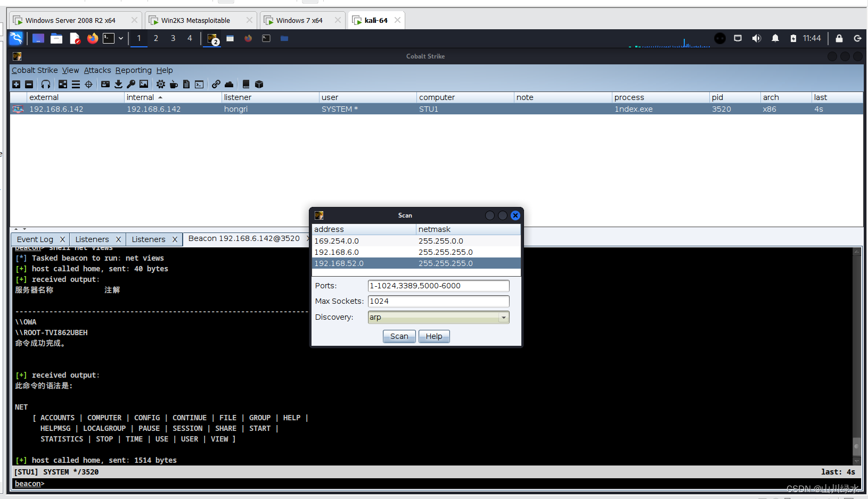Open the file manager folder icon in panel
Viewport: 868px width, 499px height.
(x=56, y=38)
